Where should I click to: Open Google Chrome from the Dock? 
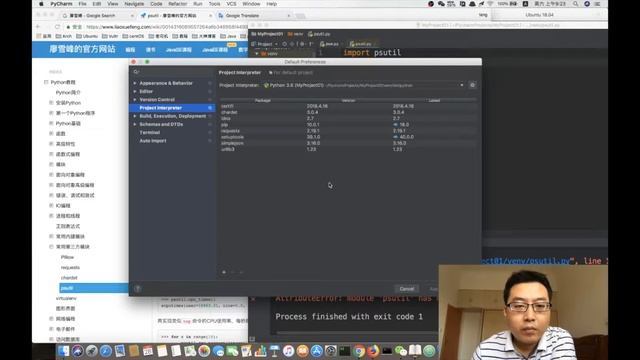[x=359, y=351]
